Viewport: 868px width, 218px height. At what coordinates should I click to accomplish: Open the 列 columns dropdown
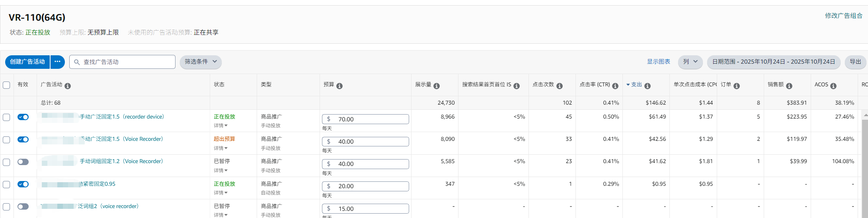click(x=690, y=62)
